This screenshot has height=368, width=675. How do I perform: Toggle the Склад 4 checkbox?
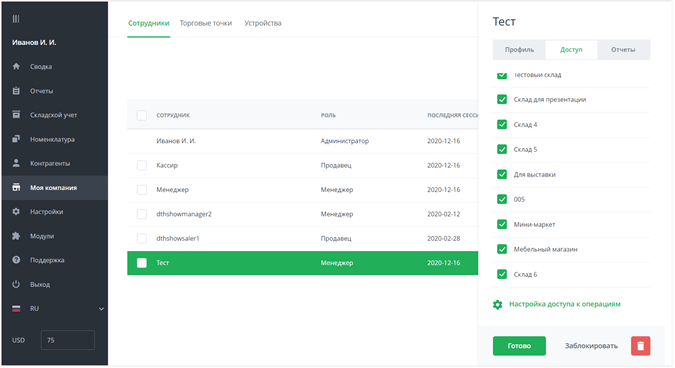click(502, 124)
